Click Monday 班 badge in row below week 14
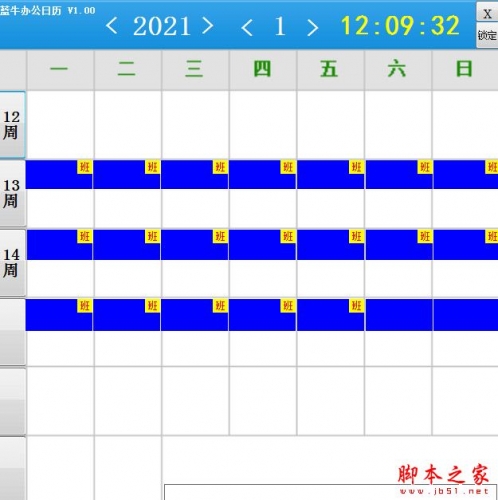The width and height of the screenshot is (498, 500). coord(85,306)
